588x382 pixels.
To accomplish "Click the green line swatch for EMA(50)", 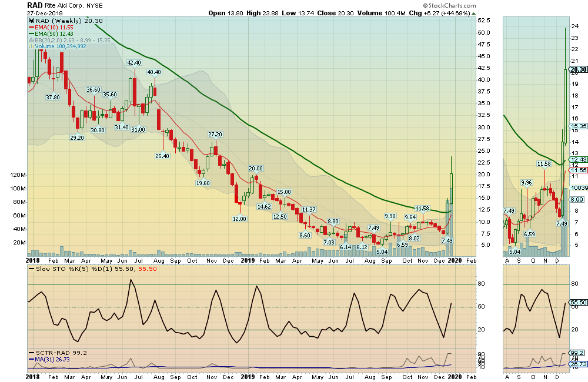I will [32, 33].
